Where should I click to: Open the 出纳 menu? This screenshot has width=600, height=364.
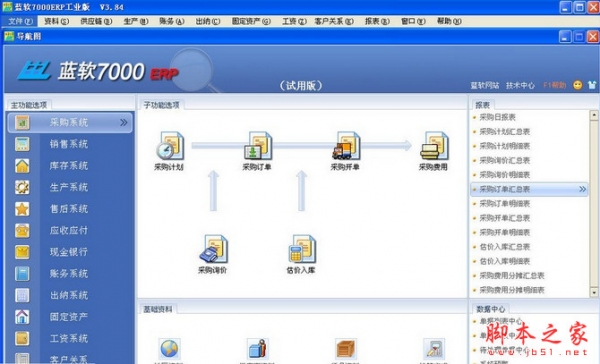point(208,21)
